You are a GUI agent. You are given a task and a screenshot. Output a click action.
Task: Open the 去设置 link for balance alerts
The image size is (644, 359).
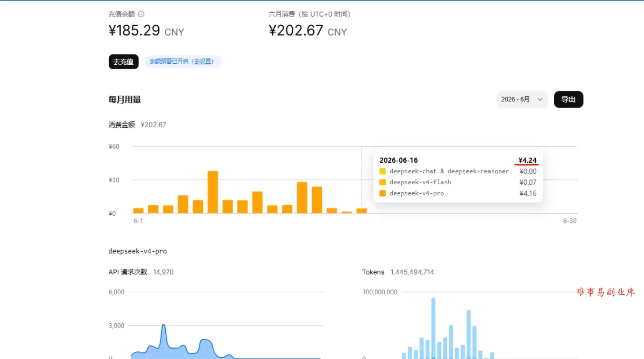point(203,61)
